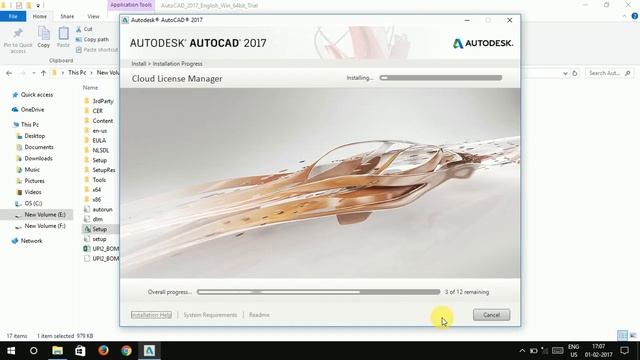Click AutoCAD installer taskbar icon
640x360 pixels.
pos(149,351)
